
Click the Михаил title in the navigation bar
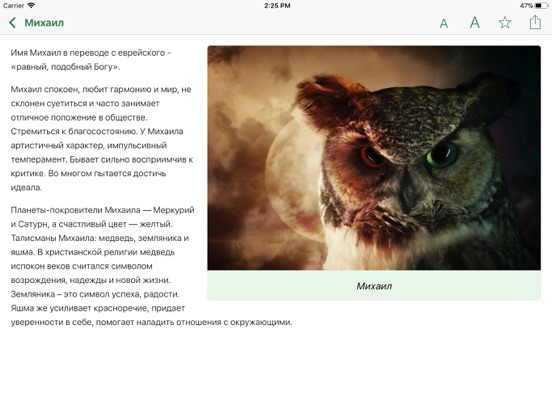coord(44,23)
